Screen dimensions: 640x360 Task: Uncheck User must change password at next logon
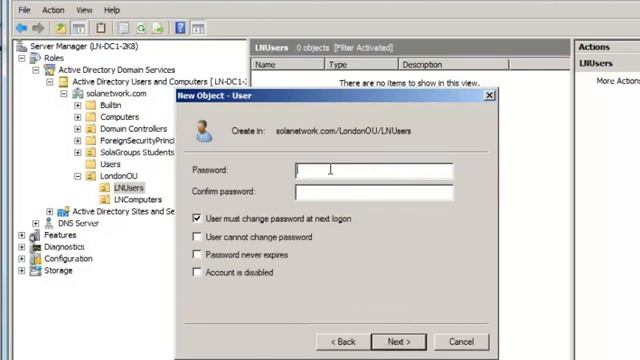pyautogui.click(x=197, y=218)
